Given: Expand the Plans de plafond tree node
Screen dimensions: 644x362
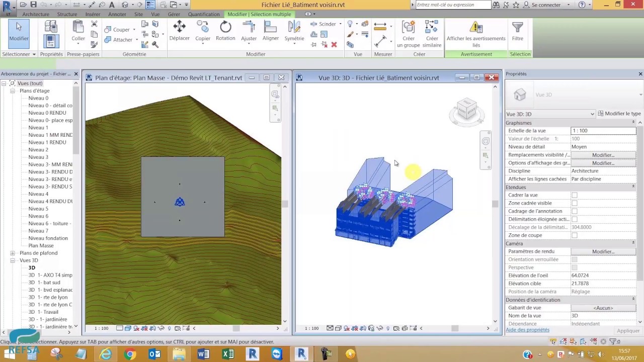Looking at the screenshot, I should click(x=13, y=253).
